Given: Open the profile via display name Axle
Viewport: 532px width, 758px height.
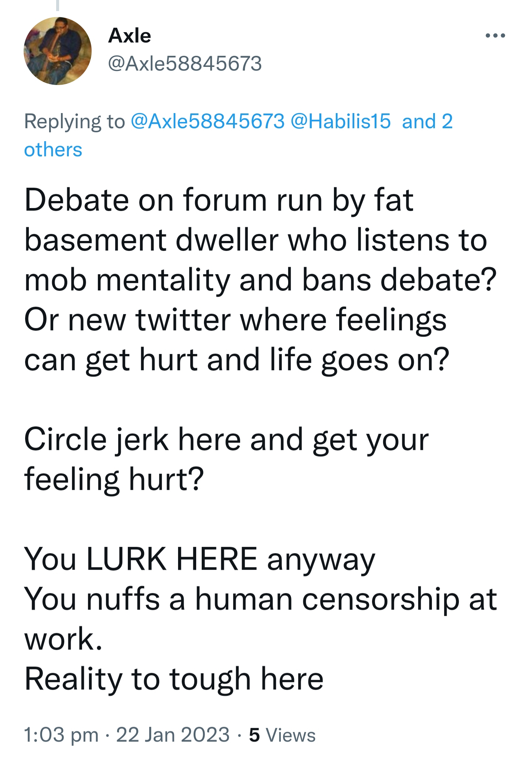Looking at the screenshot, I should [129, 36].
